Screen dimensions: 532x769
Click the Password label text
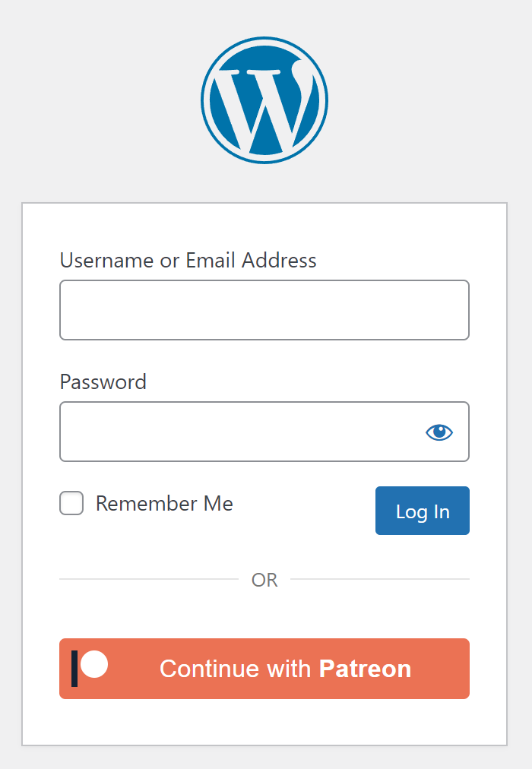pyautogui.click(x=103, y=381)
